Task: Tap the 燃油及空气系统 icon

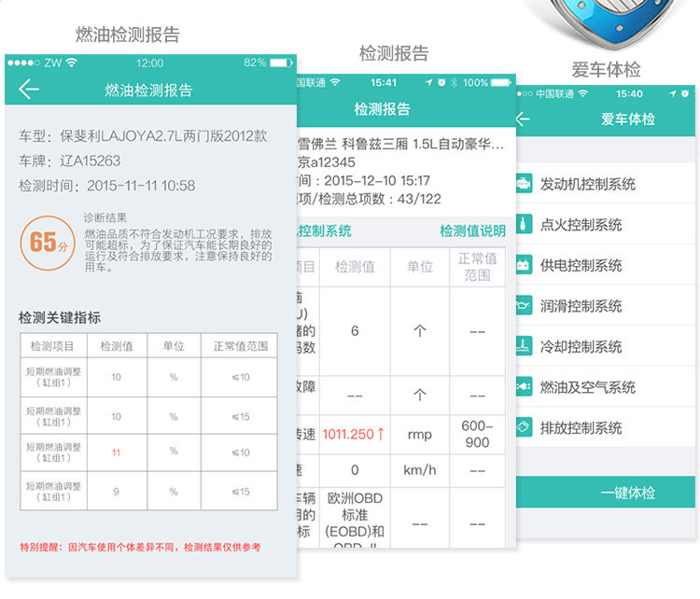Action: click(x=525, y=387)
